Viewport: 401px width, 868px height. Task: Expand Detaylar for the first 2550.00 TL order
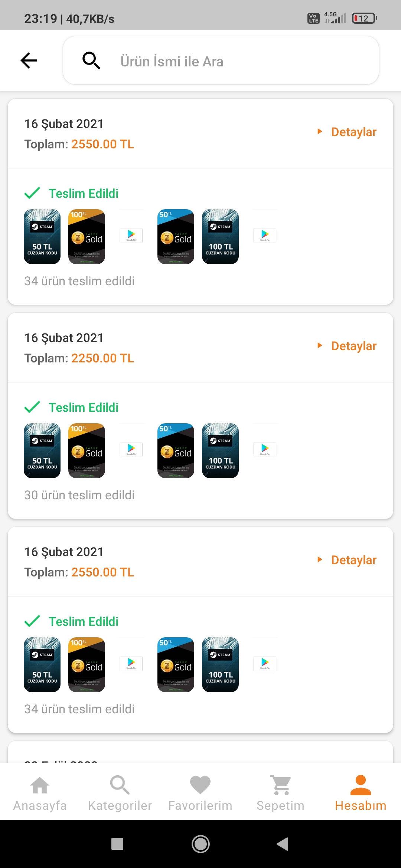point(348,132)
